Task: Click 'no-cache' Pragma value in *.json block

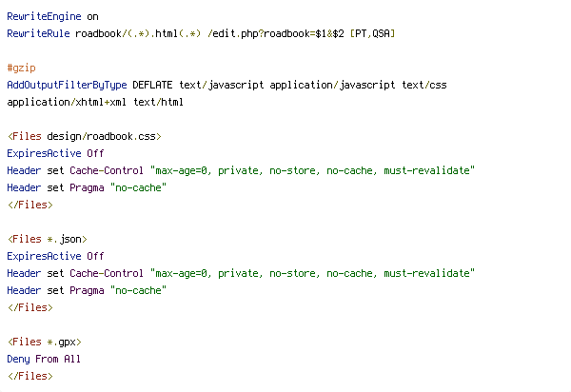Action: (138, 290)
